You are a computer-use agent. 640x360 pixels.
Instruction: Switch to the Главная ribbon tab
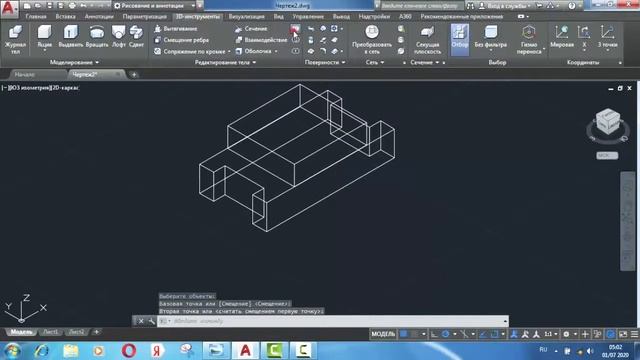pos(36,17)
